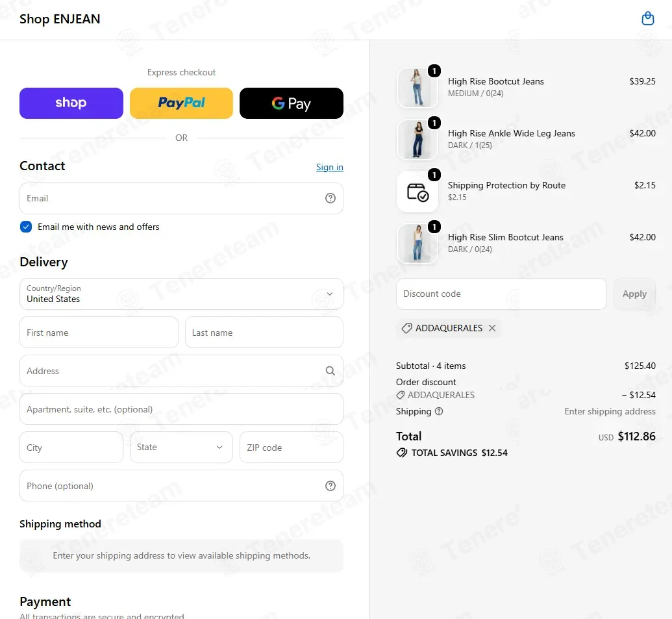The height and width of the screenshot is (619, 672).
Task: Pay with Shop Pay express checkout
Action: pos(71,103)
